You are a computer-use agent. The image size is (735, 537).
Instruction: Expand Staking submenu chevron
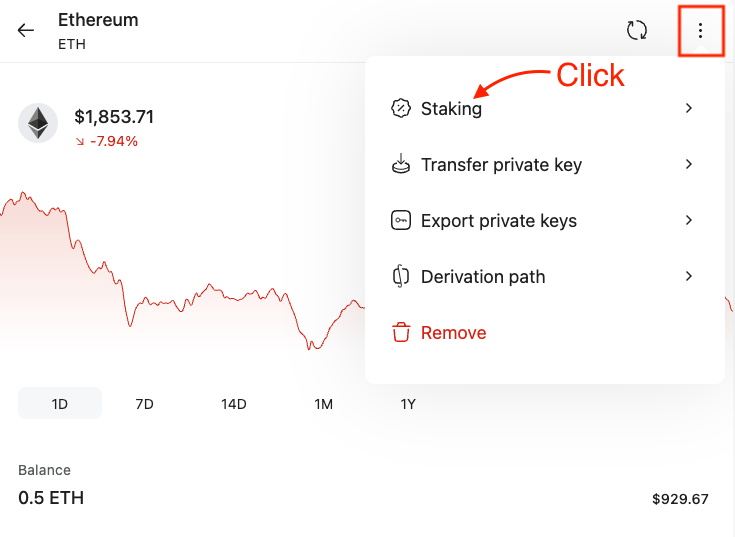click(689, 108)
